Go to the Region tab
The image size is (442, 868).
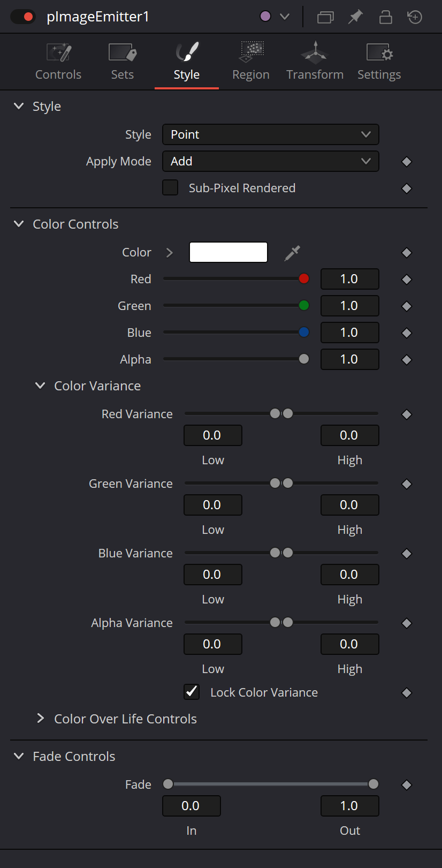point(251,62)
